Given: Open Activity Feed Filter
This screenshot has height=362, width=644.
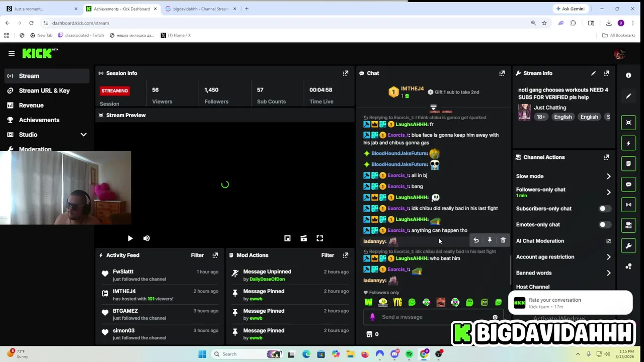Looking at the screenshot, I should (x=197, y=255).
